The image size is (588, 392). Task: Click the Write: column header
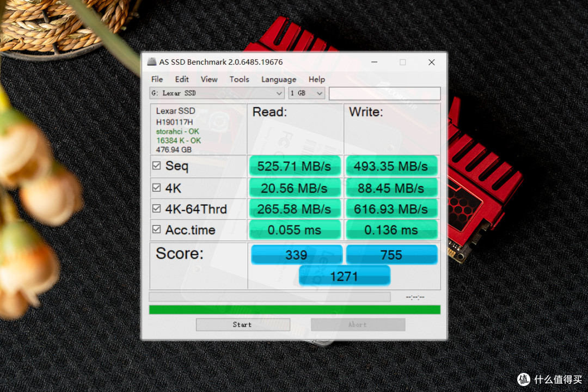point(366,112)
